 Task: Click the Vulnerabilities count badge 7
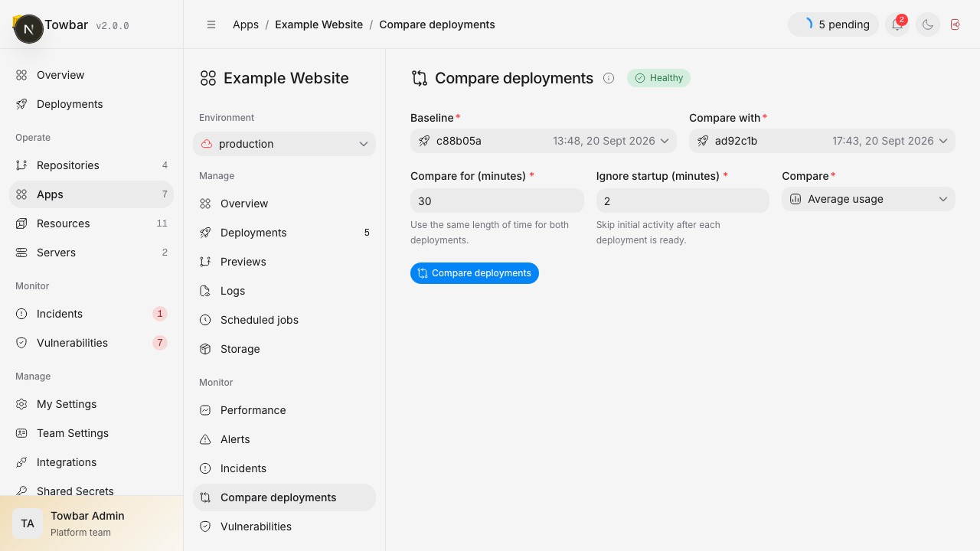click(160, 343)
